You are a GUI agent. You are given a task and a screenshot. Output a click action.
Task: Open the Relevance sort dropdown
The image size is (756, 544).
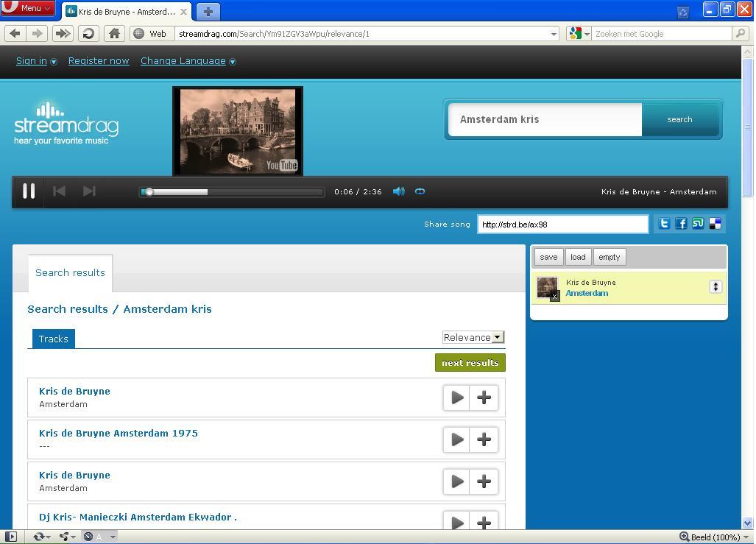(x=473, y=337)
